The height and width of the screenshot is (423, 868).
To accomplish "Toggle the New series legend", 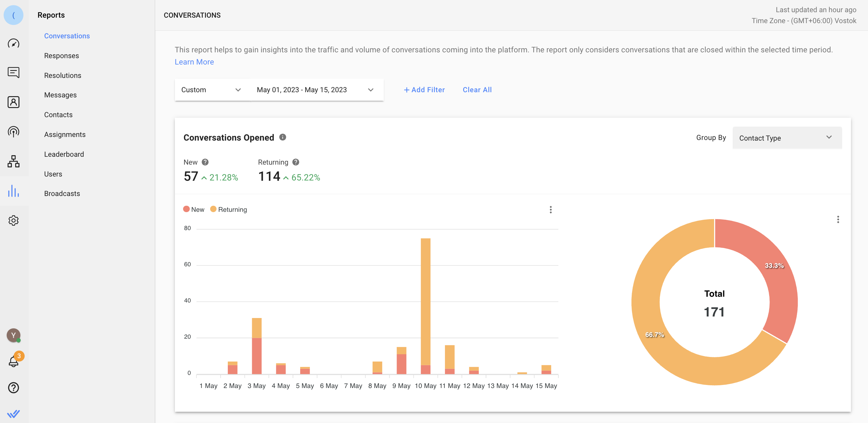I will tap(194, 209).
